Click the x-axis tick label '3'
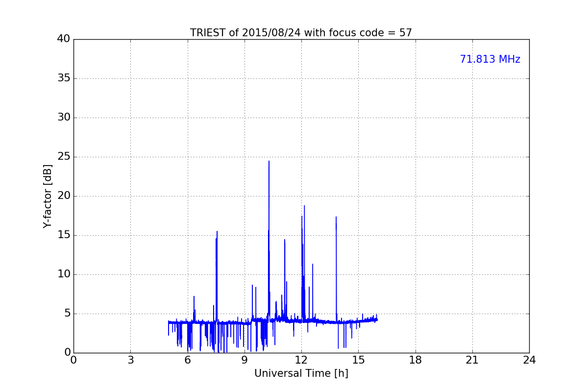Image resolution: width=588 pixels, height=392 pixels. pos(130,360)
